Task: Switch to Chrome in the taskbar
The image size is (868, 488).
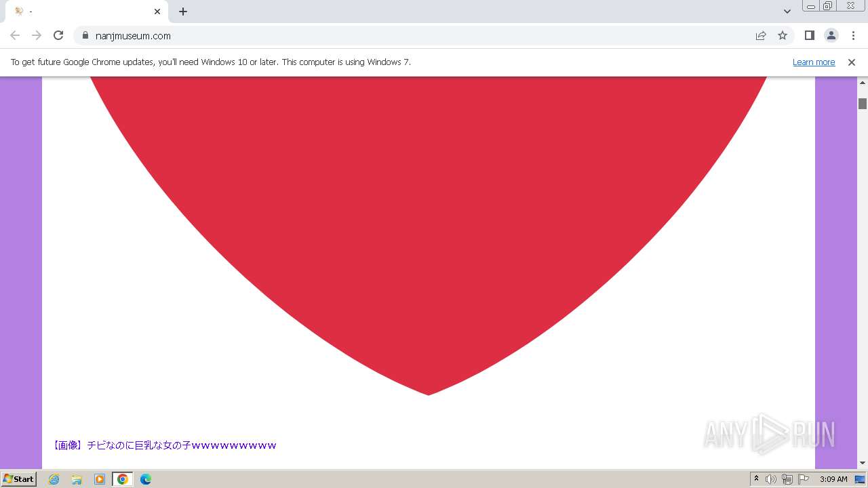Action: click(x=122, y=479)
